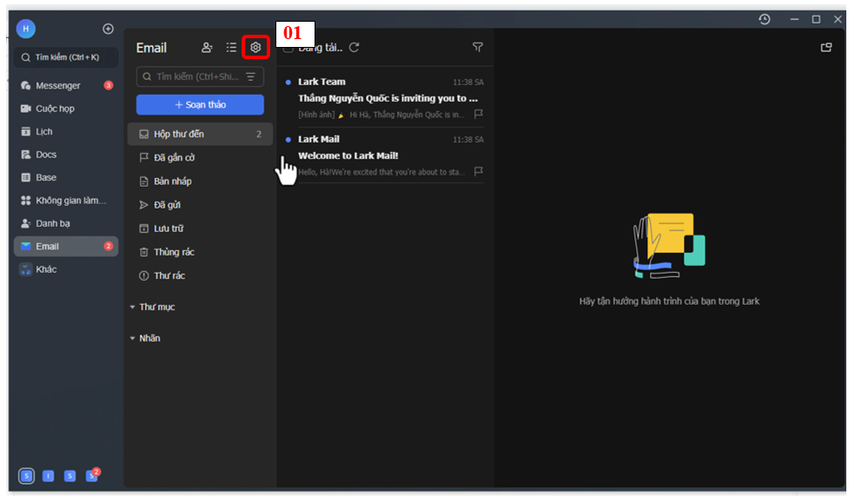Open Messenger in the sidebar
Viewport: 855px width, 504px height.
pos(66,86)
